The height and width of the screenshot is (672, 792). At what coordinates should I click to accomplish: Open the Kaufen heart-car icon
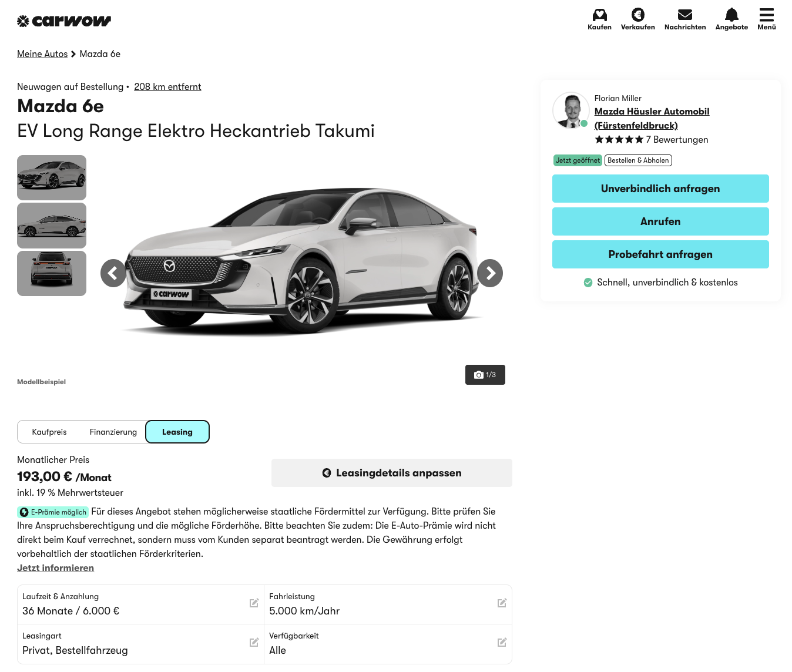[599, 15]
